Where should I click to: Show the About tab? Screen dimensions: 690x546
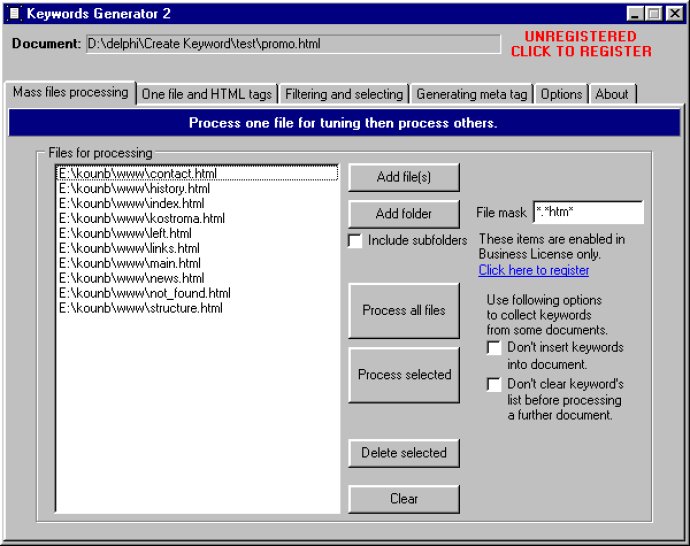coord(612,94)
